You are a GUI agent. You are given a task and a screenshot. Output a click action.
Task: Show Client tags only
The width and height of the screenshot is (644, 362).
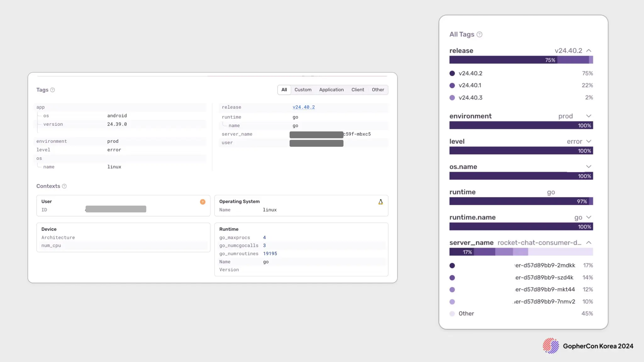(x=358, y=90)
